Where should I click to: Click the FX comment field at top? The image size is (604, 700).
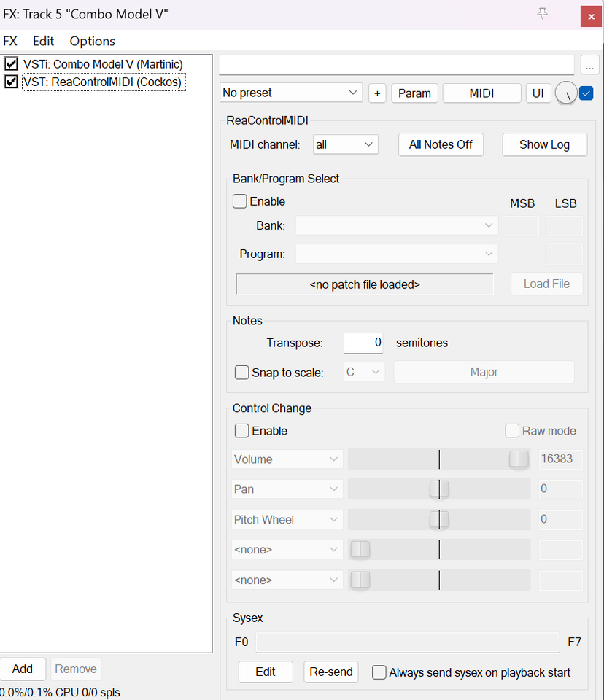pyautogui.click(x=397, y=65)
